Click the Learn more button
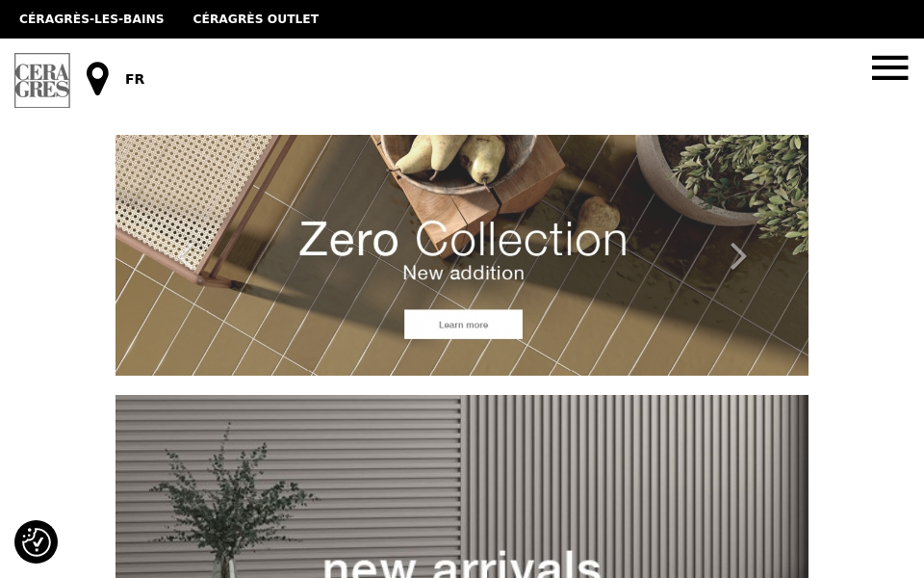 [463, 325]
